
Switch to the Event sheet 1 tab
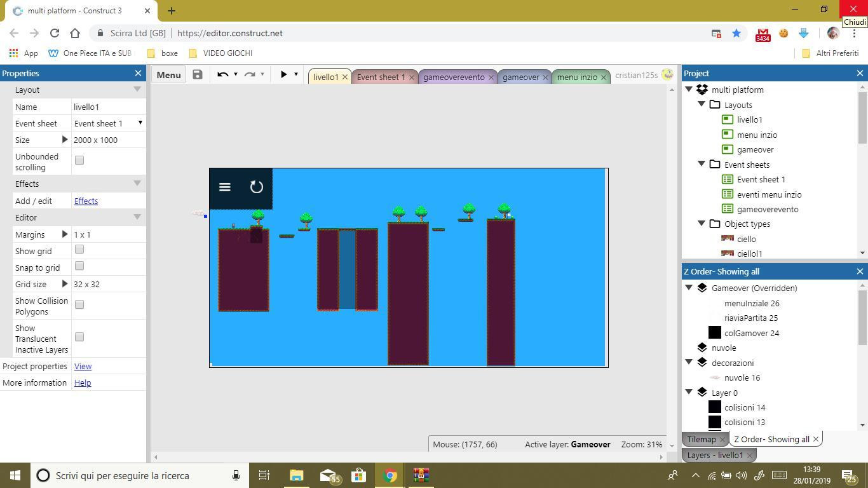point(381,77)
